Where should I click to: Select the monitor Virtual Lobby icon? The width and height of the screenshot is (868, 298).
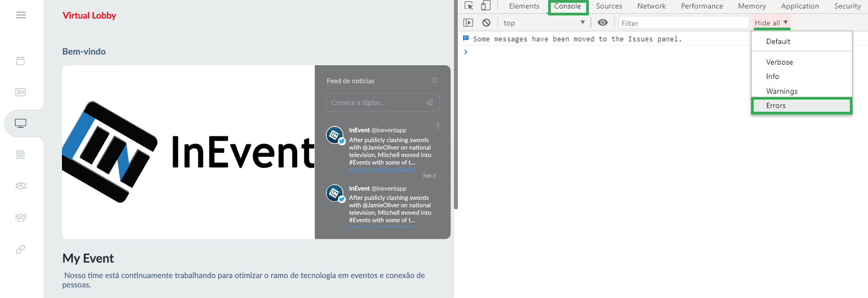click(x=21, y=124)
